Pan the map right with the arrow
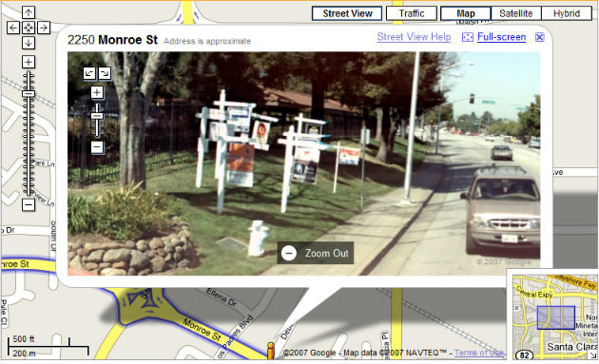This screenshot has width=599, height=364. pos(44,28)
